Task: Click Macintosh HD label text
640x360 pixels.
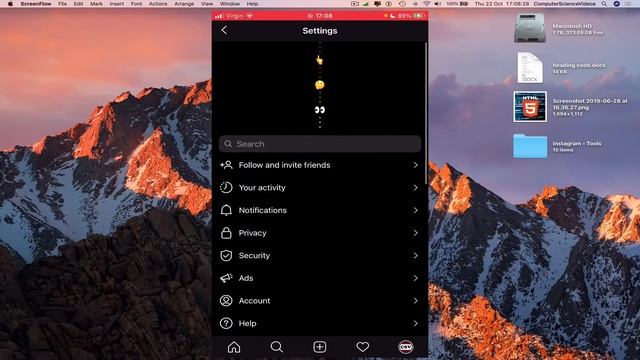Action: tap(572, 26)
